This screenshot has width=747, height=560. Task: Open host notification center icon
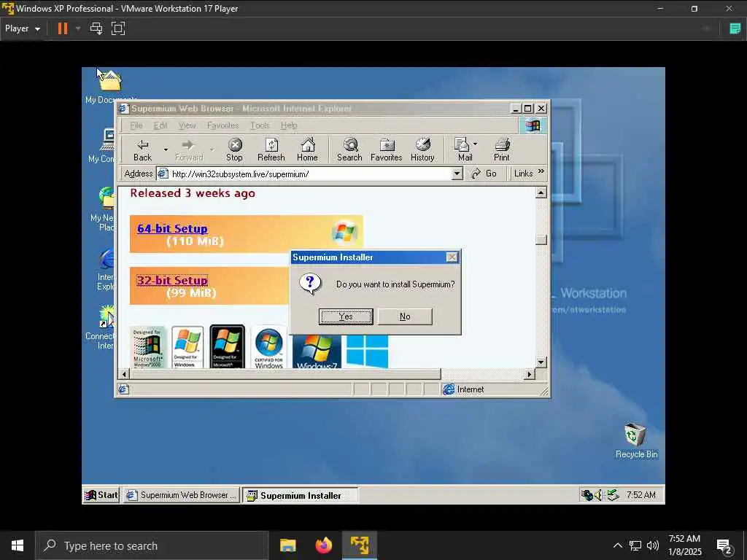coord(724,545)
